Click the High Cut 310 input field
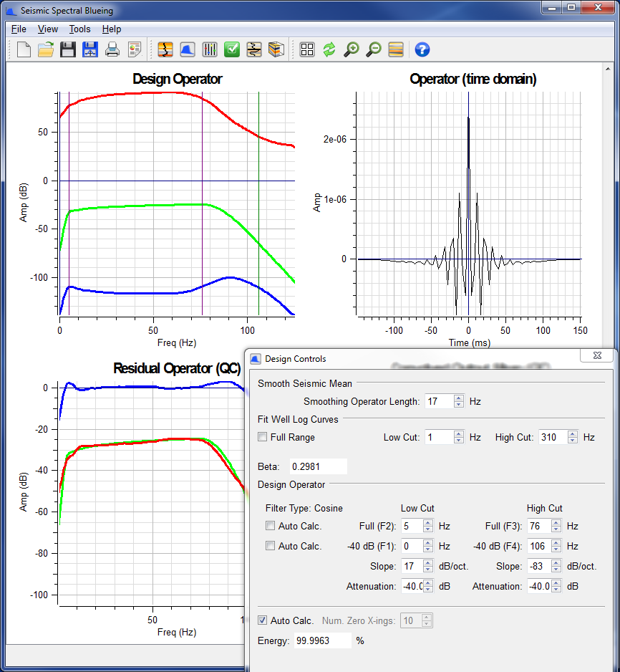Image resolution: width=620 pixels, height=672 pixels. click(x=553, y=437)
